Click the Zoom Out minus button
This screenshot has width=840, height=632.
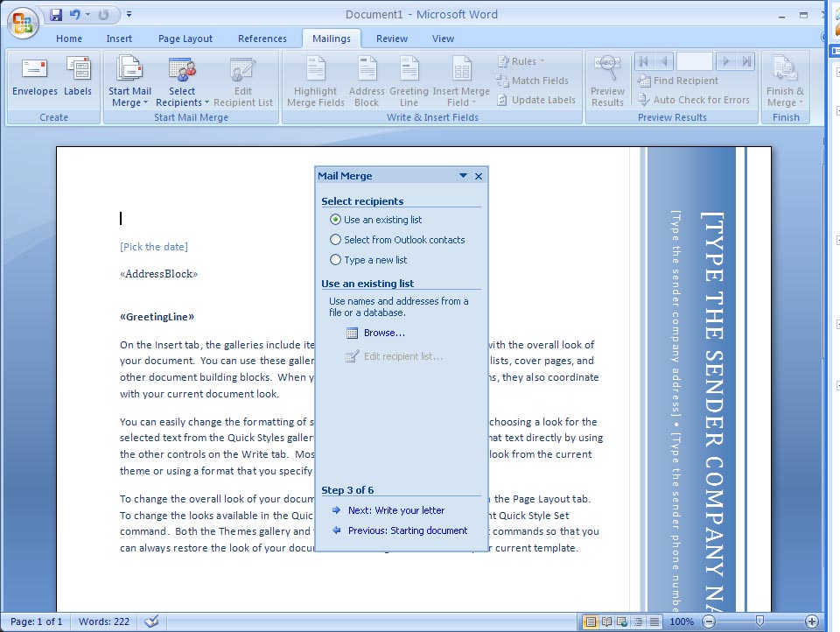point(709,621)
